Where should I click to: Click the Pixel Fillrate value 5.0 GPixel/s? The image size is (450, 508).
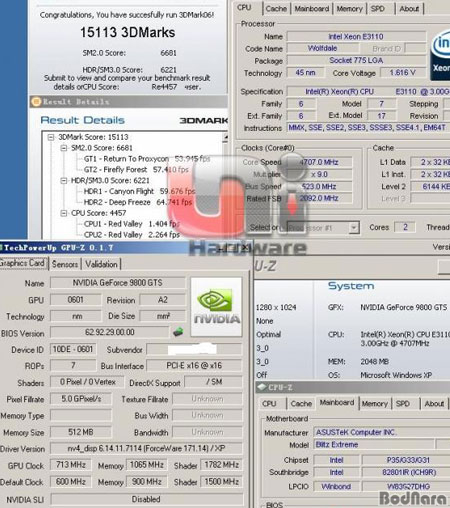81,399
